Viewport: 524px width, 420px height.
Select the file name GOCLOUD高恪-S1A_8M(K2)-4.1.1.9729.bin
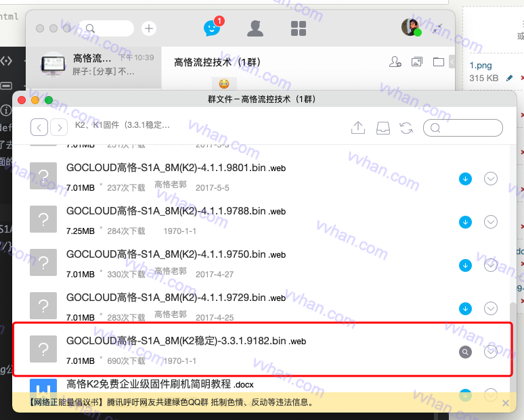(x=176, y=298)
